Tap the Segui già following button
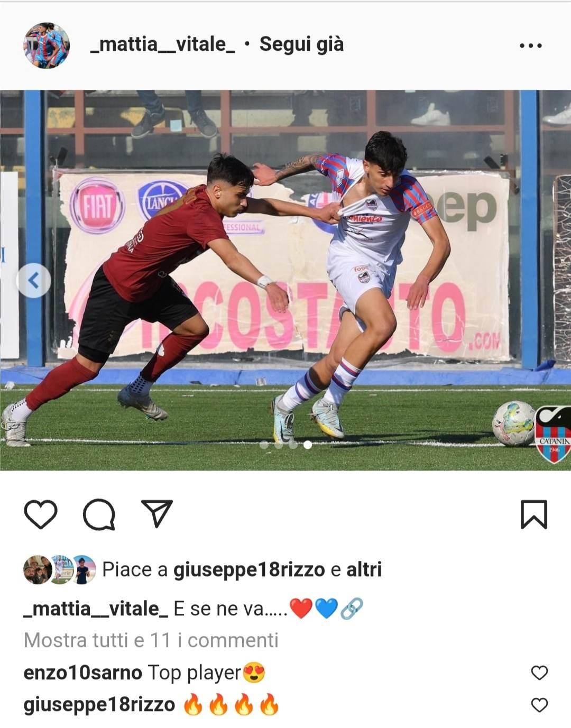This screenshot has width=571, height=728. click(301, 44)
